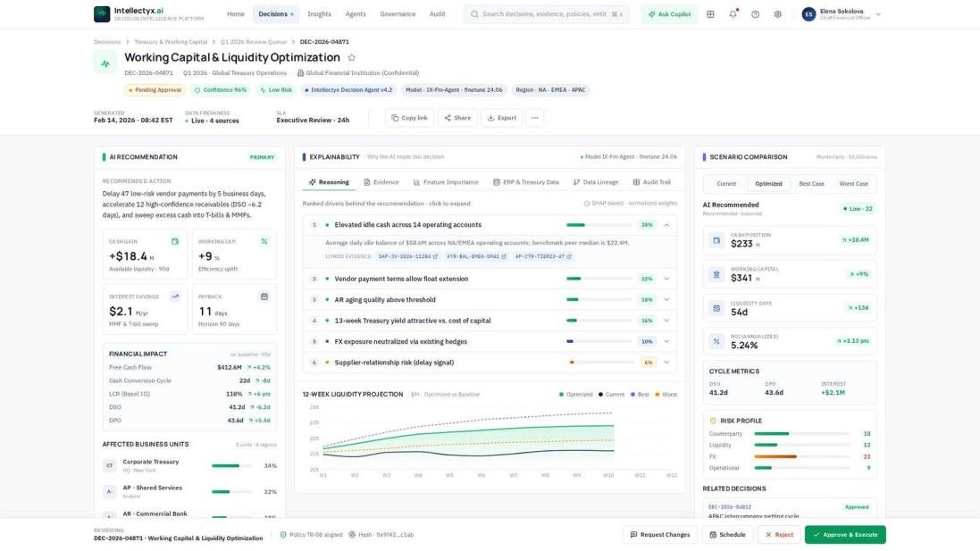Screen dimensions: 980x551
Task: Click the Interest Savings trend icon
Action: click(x=175, y=296)
